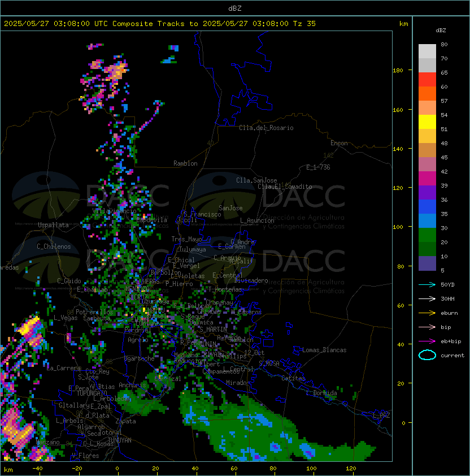
Task: Click the 'Uspallata' place label
Action: pos(53,225)
